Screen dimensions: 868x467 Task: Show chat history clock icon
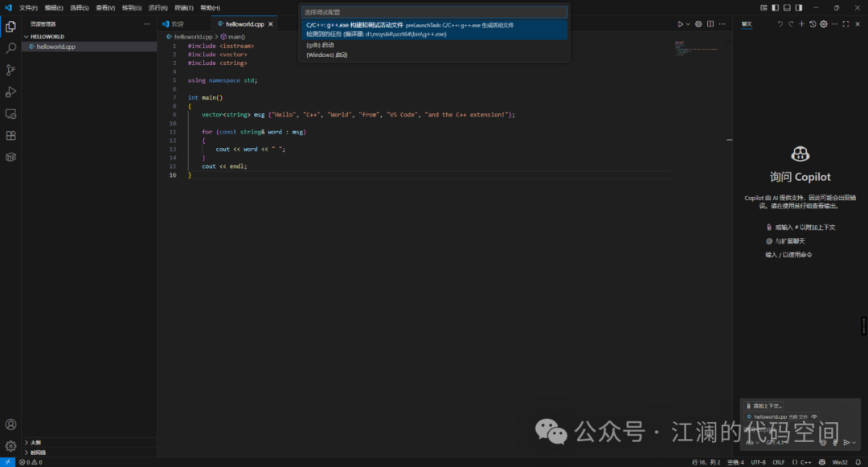(x=813, y=24)
